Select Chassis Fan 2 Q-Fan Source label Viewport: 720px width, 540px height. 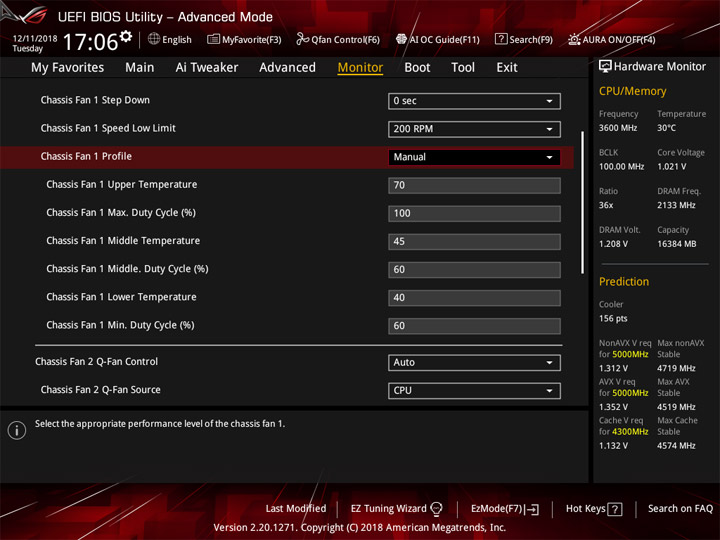(101, 389)
